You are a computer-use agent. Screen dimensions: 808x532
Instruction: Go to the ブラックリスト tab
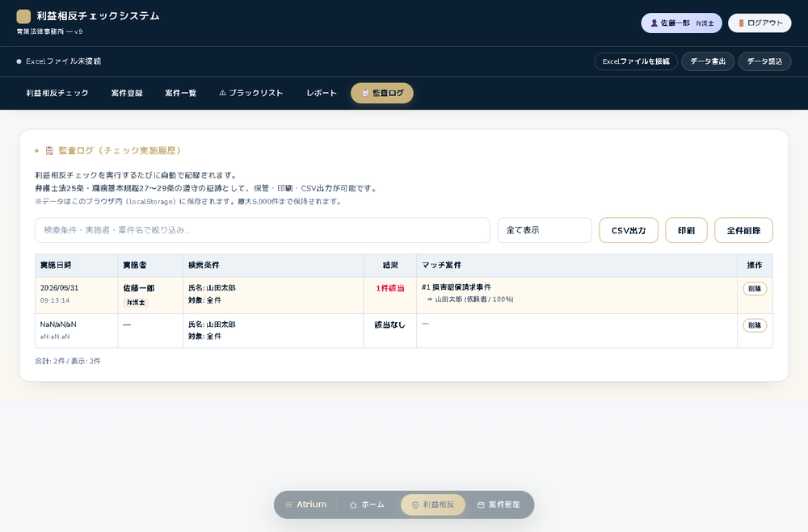tap(251, 93)
